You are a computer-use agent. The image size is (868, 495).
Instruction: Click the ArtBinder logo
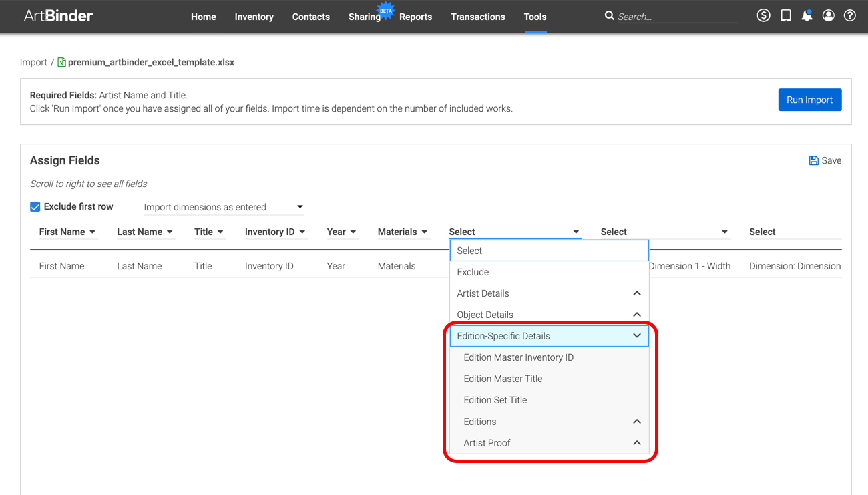point(58,16)
